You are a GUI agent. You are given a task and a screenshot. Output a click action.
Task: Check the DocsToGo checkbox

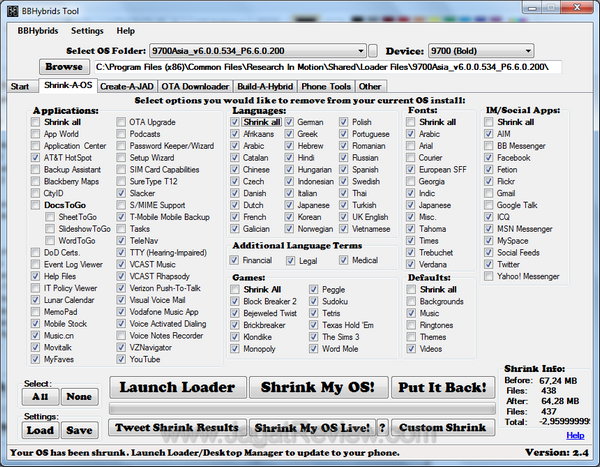(x=35, y=205)
